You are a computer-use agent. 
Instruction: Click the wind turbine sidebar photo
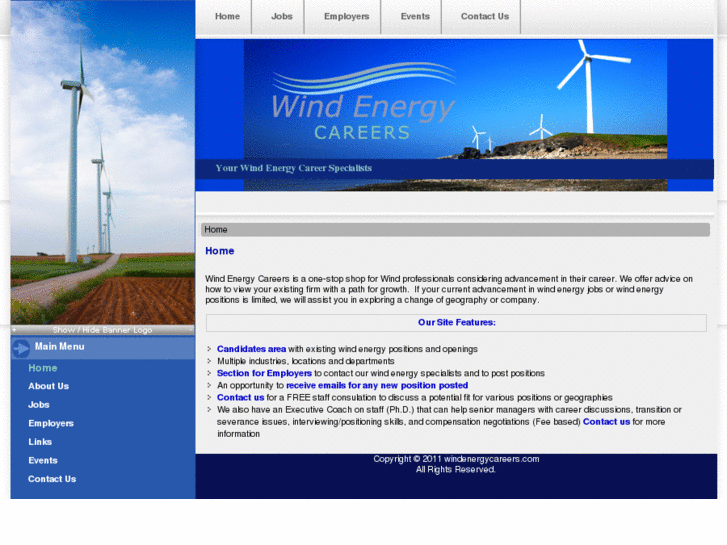(102, 162)
